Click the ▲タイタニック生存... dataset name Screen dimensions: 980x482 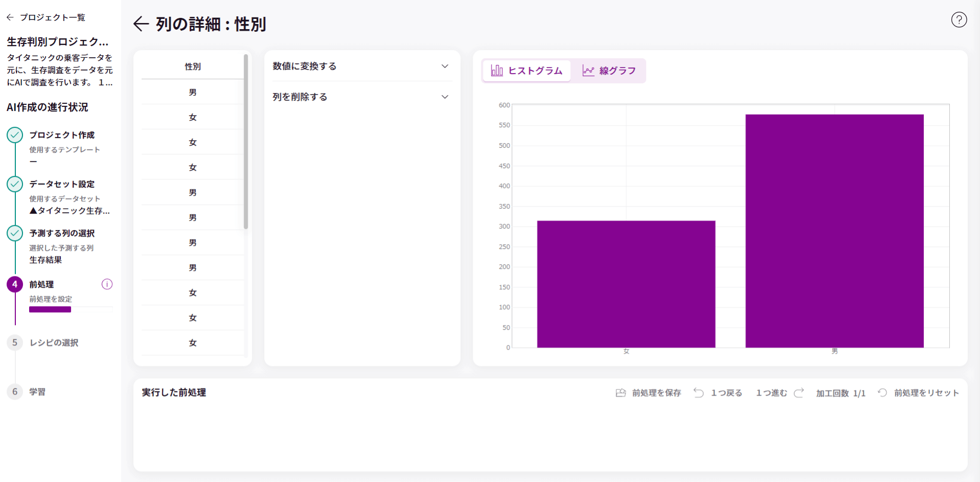pyautogui.click(x=69, y=211)
